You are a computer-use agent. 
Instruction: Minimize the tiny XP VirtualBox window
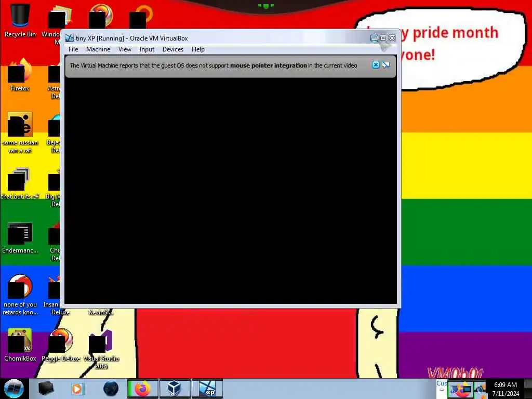click(x=374, y=38)
